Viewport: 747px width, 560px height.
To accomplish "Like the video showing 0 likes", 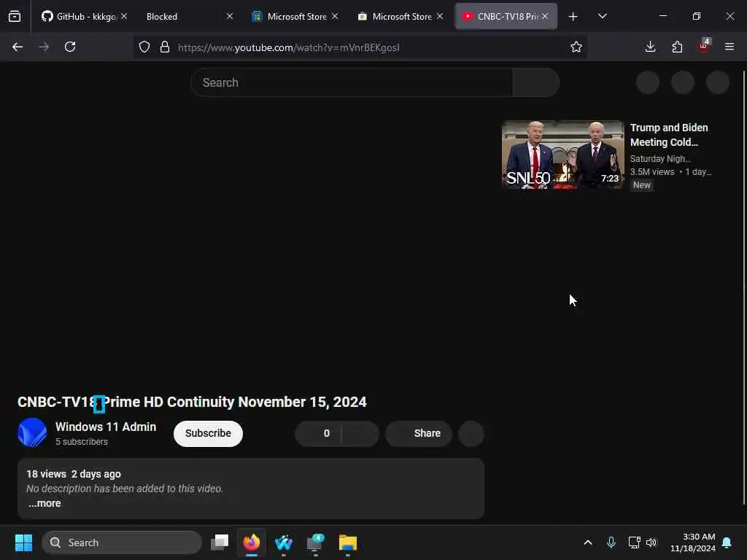I will pyautogui.click(x=318, y=433).
